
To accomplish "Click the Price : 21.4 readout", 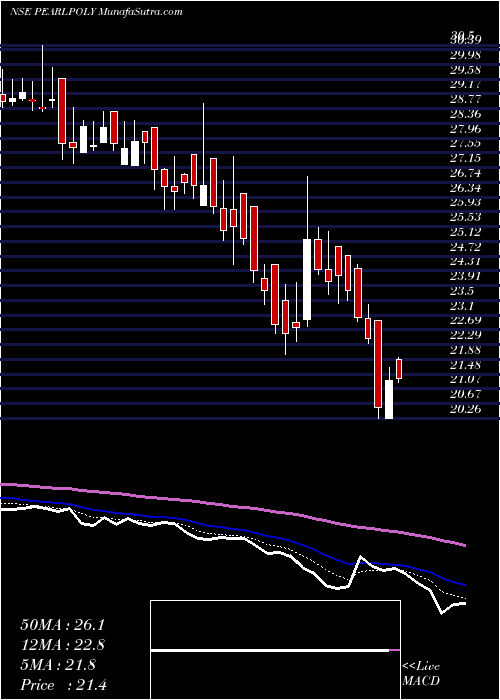I will (x=64, y=685).
